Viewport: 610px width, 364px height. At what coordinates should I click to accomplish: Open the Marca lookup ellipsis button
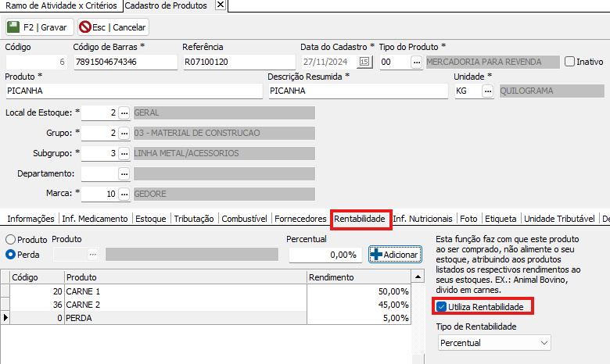tap(124, 194)
